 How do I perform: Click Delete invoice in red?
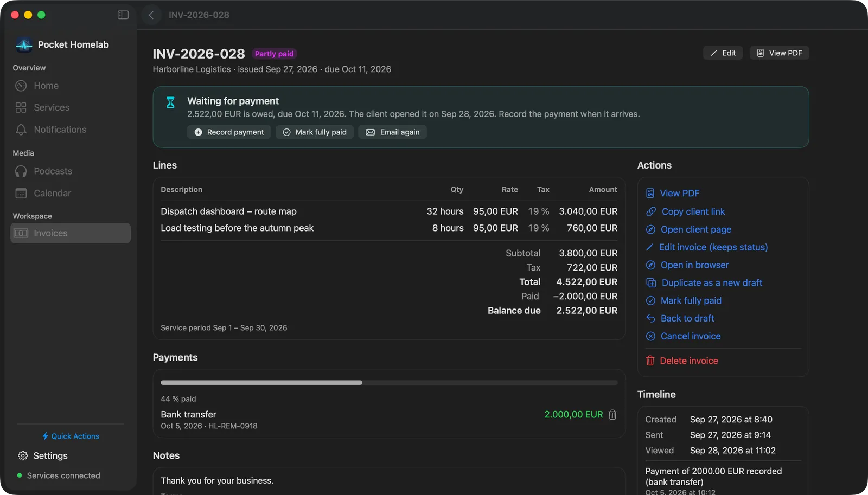[682, 361]
